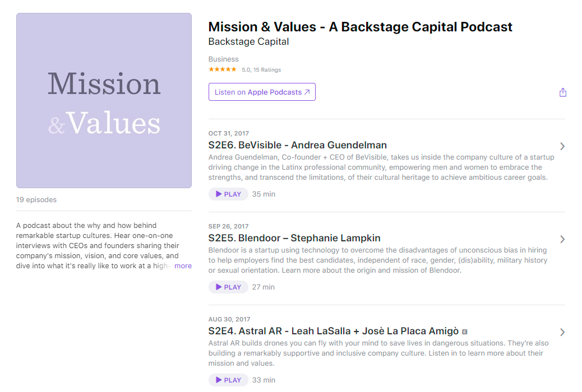Play the Astral AR episode
Viewport: 582px width, 392px height.
[x=228, y=380]
